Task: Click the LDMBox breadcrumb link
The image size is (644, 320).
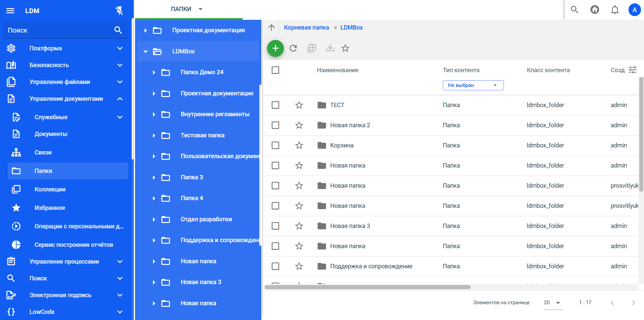Action: pos(351,28)
